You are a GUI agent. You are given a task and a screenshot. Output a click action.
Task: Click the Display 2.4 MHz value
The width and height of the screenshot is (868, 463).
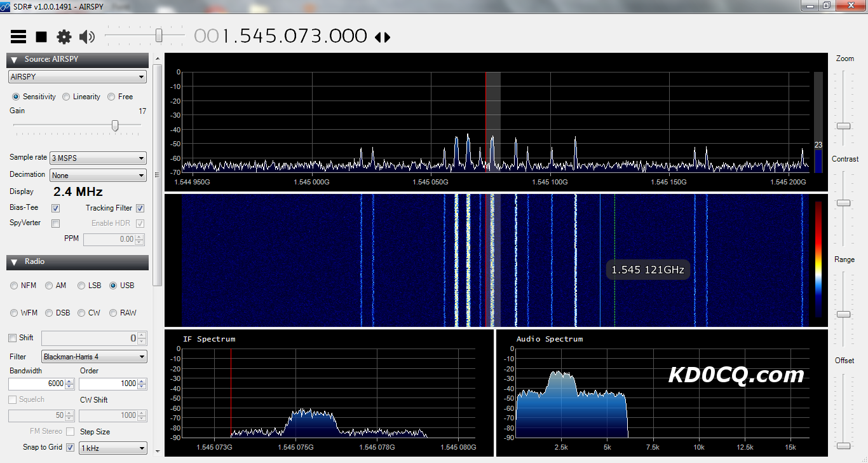click(x=78, y=192)
